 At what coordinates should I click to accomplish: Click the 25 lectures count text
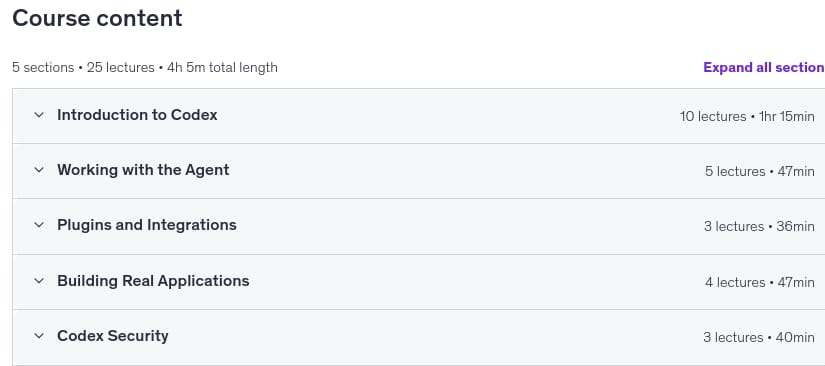(120, 68)
